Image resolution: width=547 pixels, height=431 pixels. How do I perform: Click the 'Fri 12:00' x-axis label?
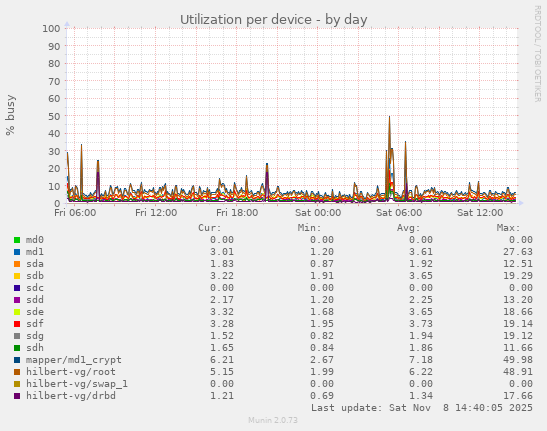[156, 213]
